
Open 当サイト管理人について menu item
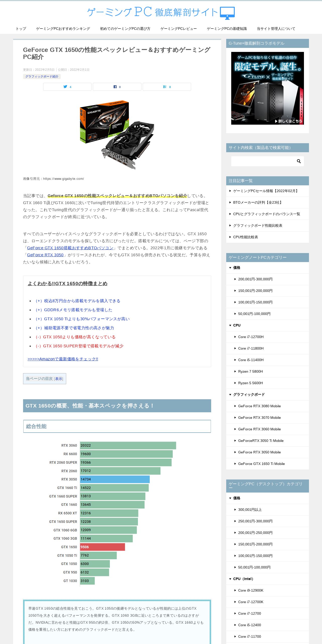tap(276, 29)
